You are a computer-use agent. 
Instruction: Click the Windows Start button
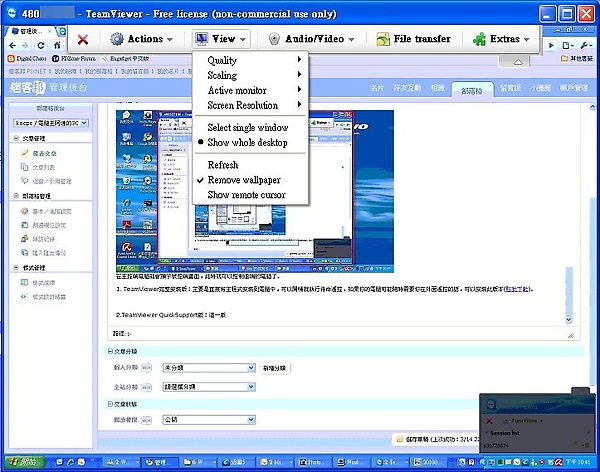click(x=25, y=462)
